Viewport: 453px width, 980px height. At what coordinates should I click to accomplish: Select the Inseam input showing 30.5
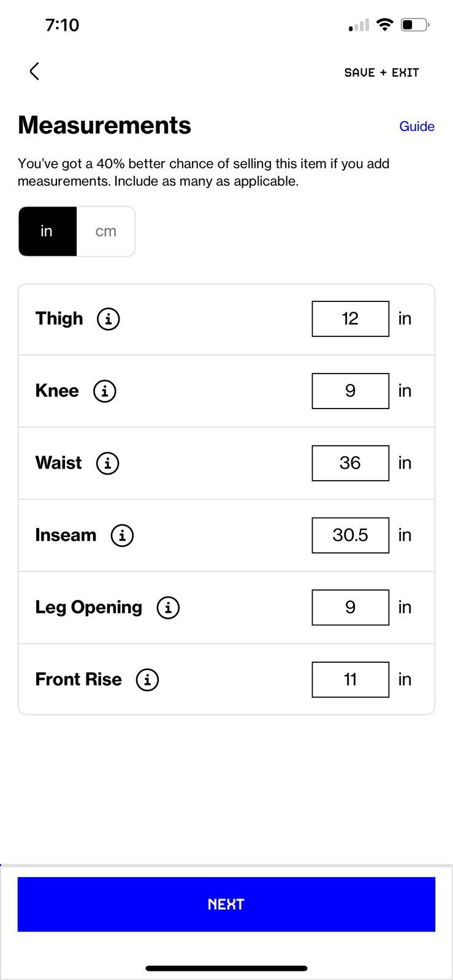click(350, 536)
